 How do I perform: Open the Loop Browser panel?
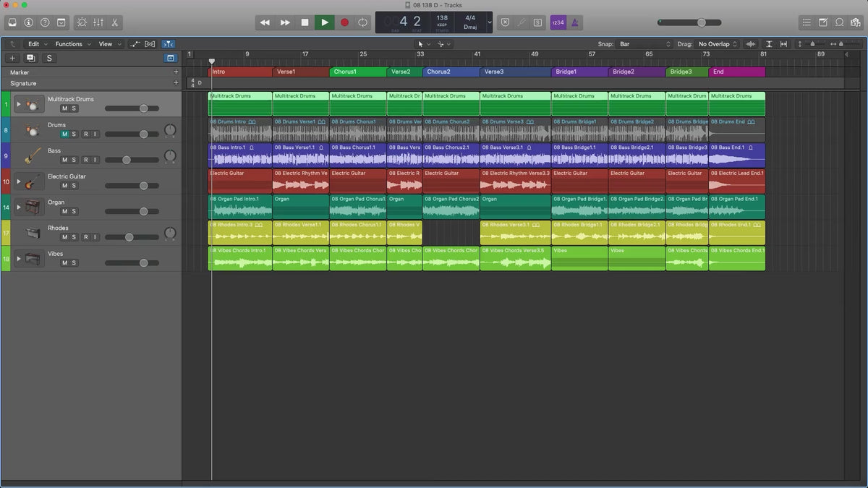839,22
